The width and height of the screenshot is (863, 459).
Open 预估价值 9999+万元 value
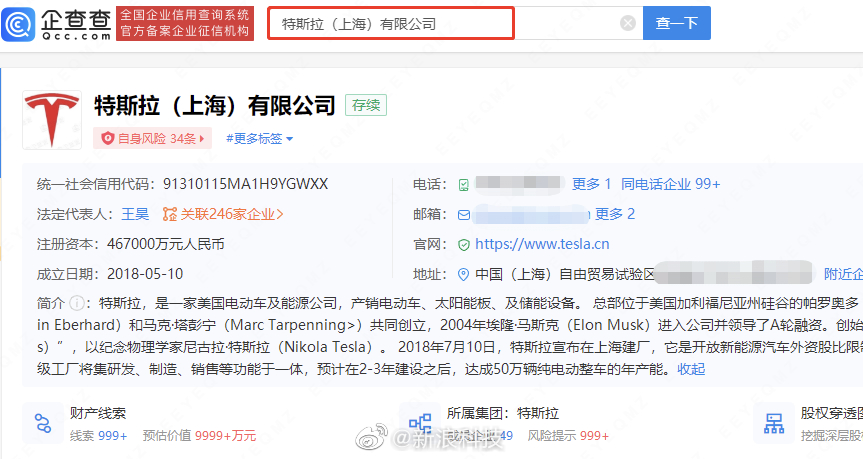pos(199,436)
